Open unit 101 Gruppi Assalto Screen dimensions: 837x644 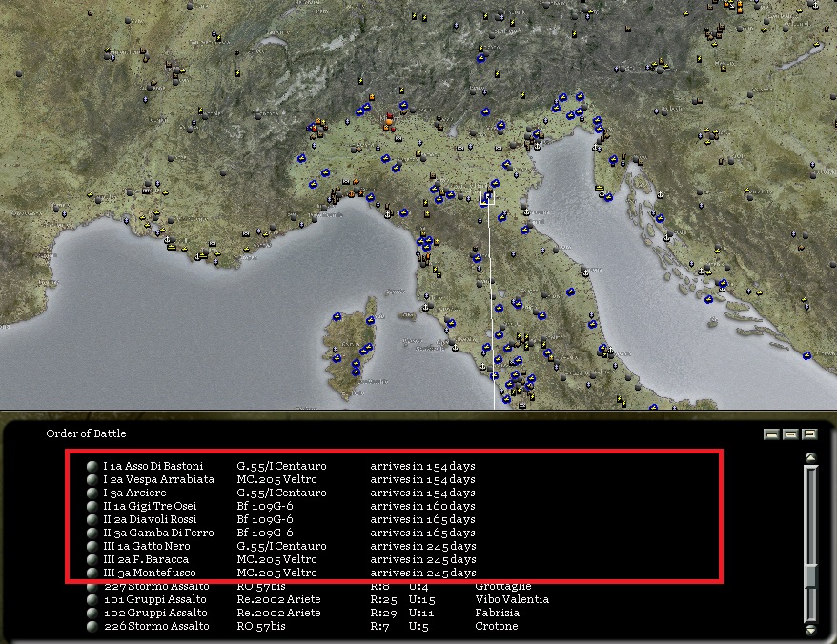[155, 599]
